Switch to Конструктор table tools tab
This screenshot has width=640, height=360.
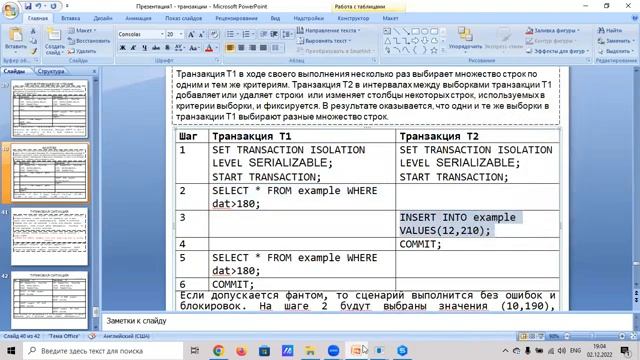click(x=353, y=18)
